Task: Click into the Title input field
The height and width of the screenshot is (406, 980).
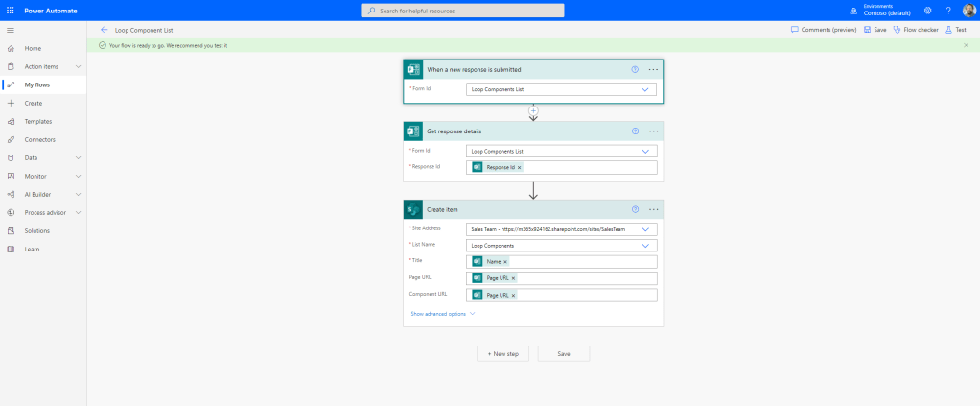Action: pyautogui.click(x=581, y=261)
